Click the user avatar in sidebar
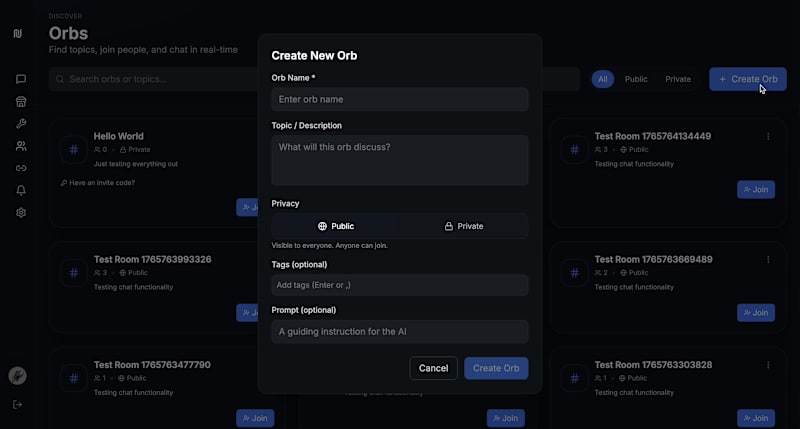The image size is (800, 429). click(x=18, y=376)
